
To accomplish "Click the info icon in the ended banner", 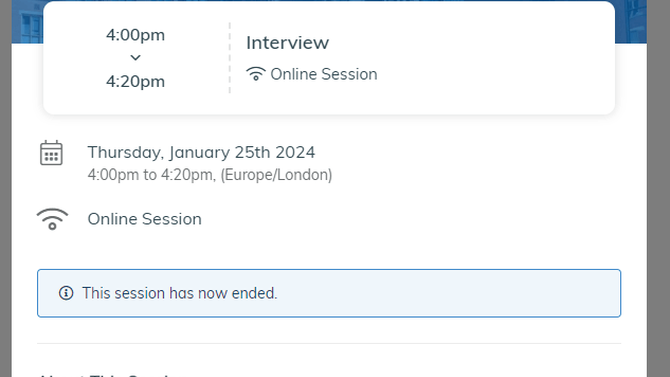I will (x=66, y=293).
